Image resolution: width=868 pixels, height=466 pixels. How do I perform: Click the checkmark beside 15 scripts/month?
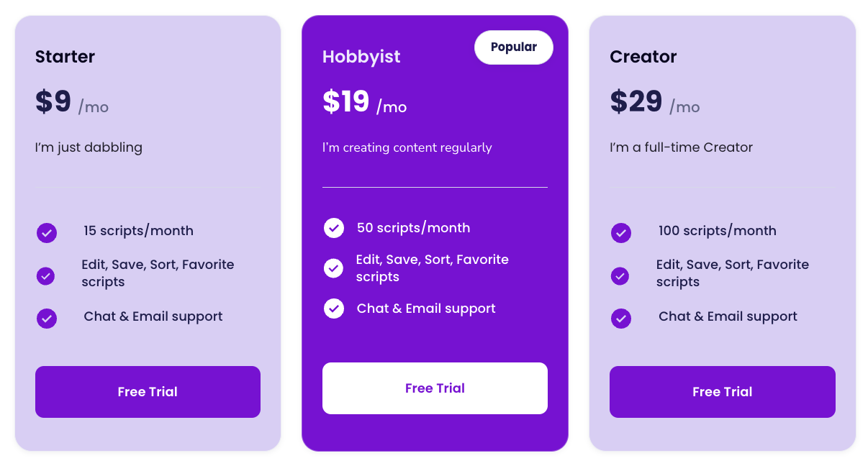[47, 233]
